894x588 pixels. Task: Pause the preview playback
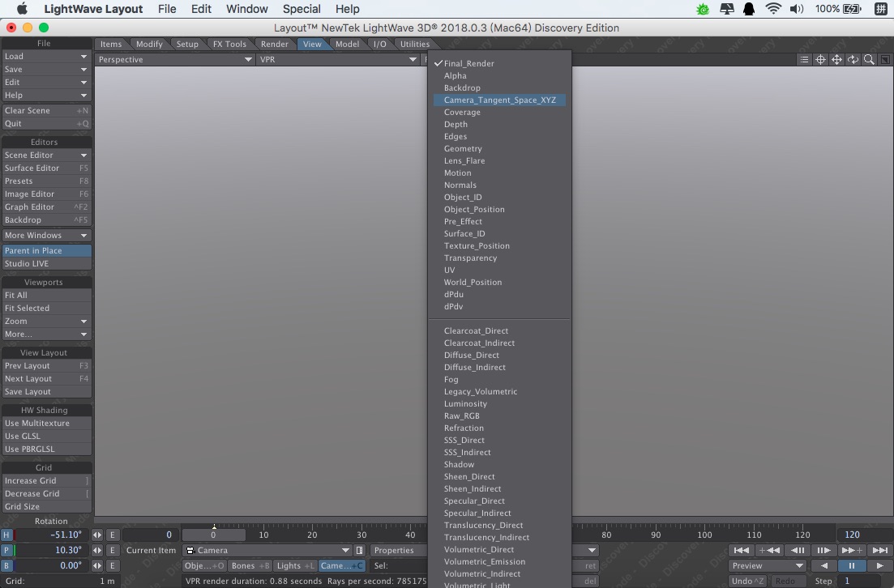(x=851, y=565)
